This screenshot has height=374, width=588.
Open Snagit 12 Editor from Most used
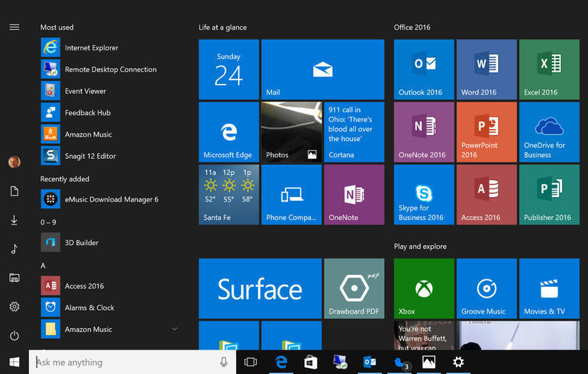(x=90, y=156)
